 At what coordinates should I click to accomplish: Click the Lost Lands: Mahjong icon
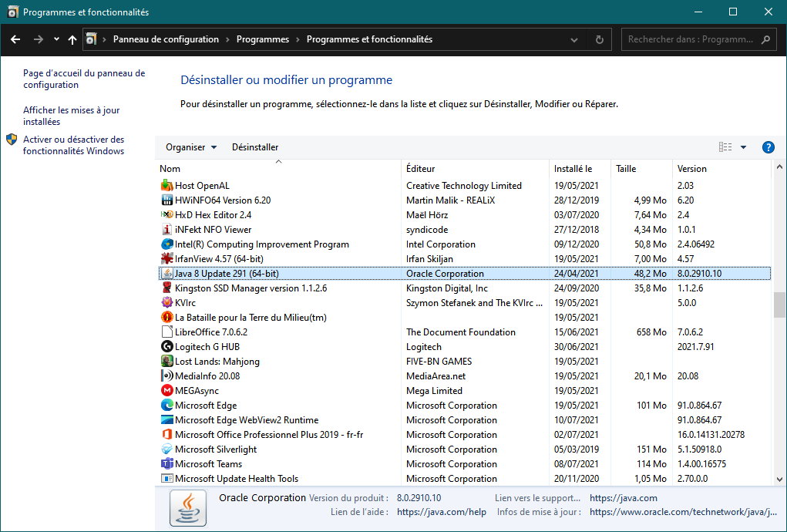[166, 362]
